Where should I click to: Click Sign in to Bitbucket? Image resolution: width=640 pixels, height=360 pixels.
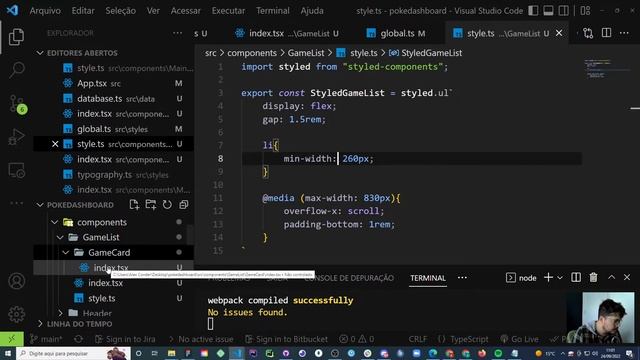coord(287,339)
